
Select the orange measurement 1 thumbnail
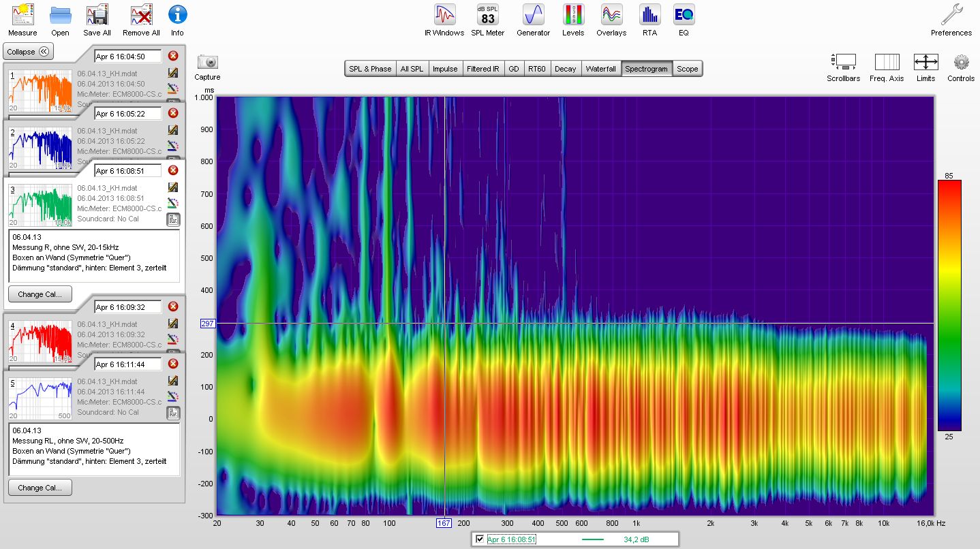click(x=40, y=91)
